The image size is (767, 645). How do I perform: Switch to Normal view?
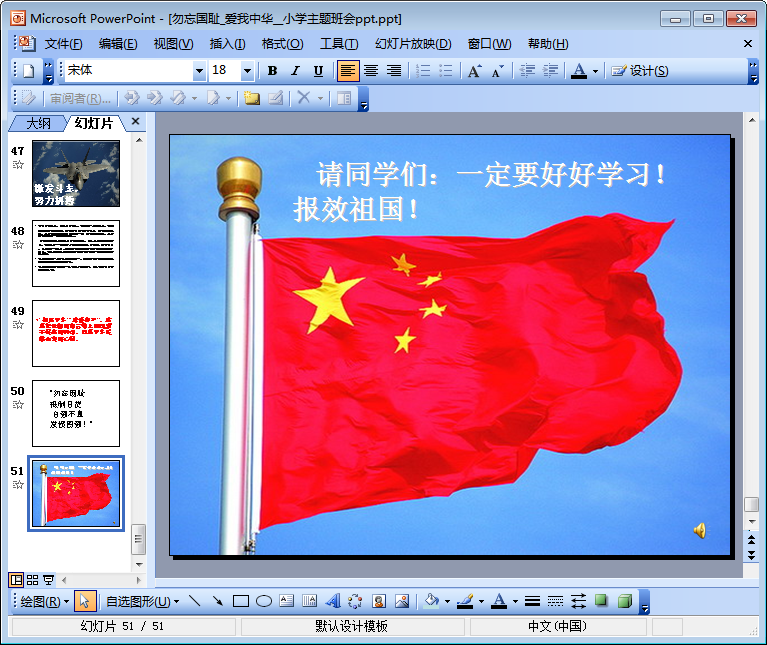pos(16,580)
